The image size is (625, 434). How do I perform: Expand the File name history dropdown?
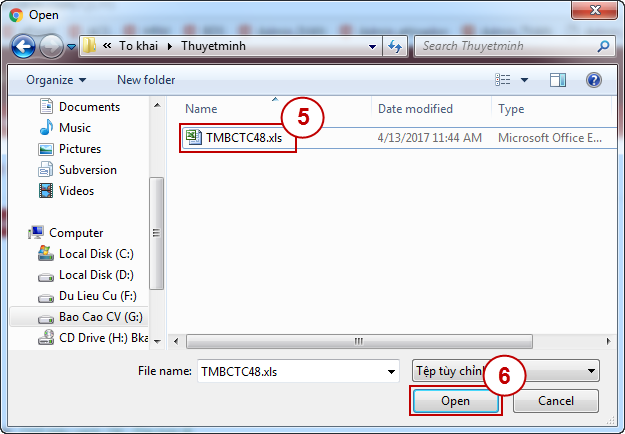pyautogui.click(x=391, y=371)
